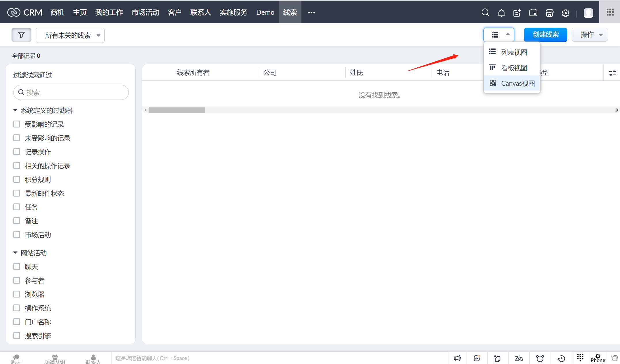Click the filter 搜索 input field
Image resolution: width=620 pixels, height=364 pixels.
coord(71,92)
